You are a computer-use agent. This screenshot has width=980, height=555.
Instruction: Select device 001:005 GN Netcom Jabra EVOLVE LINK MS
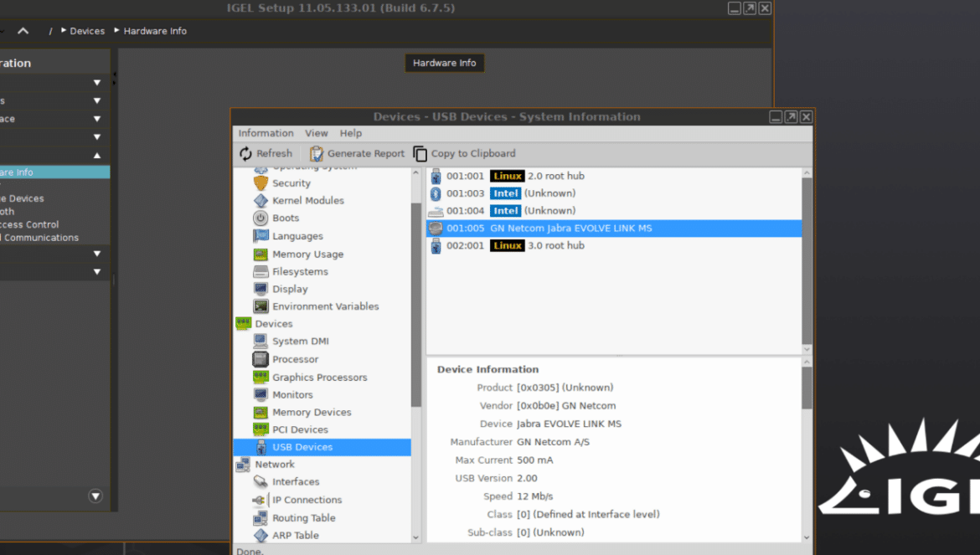coord(614,229)
